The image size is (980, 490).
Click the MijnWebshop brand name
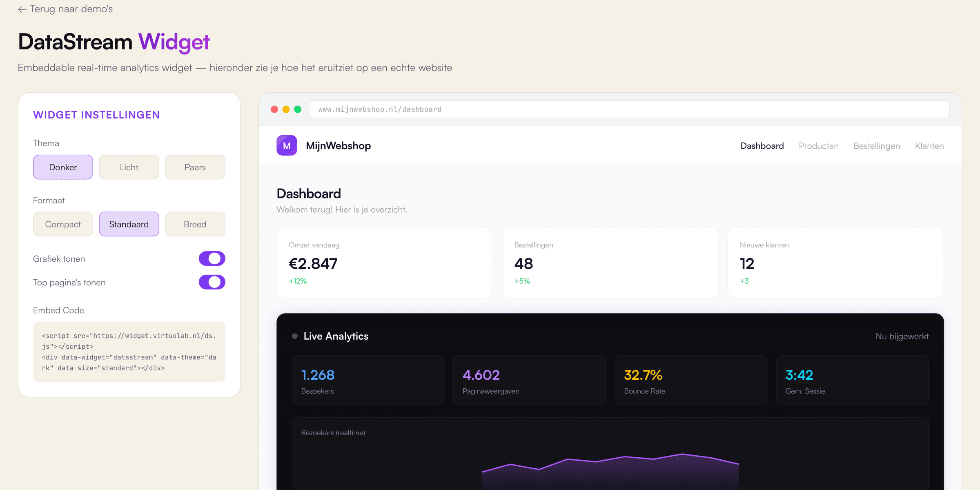click(339, 146)
